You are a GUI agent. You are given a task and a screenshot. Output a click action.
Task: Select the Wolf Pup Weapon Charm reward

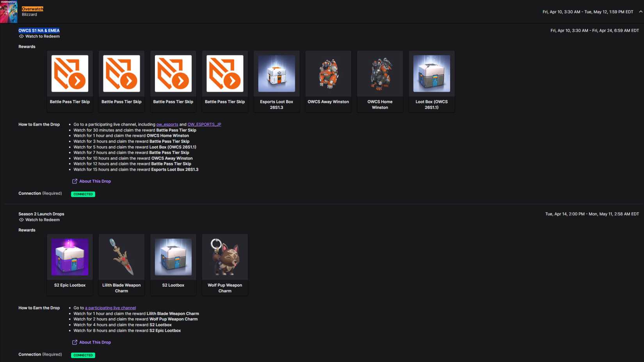click(224, 257)
